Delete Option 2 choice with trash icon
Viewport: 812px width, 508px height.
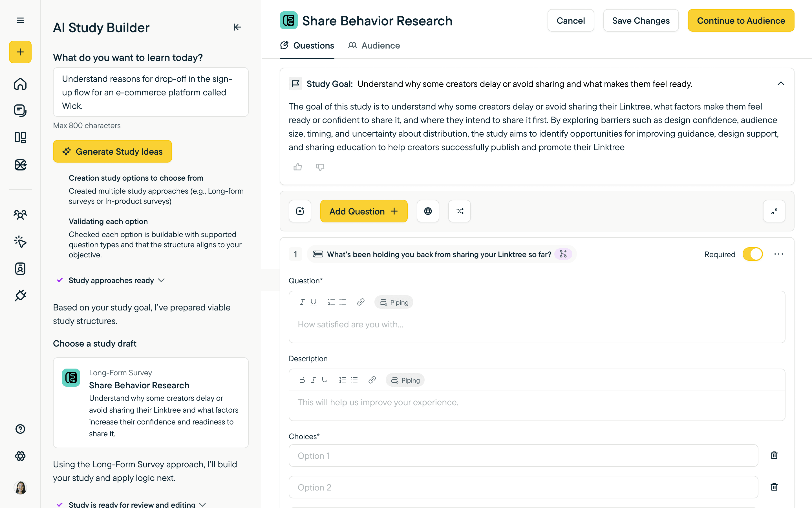pyautogui.click(x=774, y=487)
